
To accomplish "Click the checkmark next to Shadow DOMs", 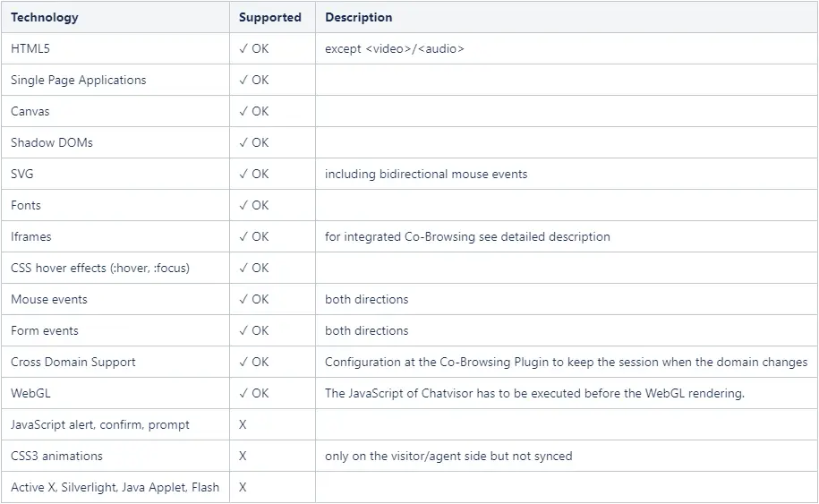I will tap(254, 142).
